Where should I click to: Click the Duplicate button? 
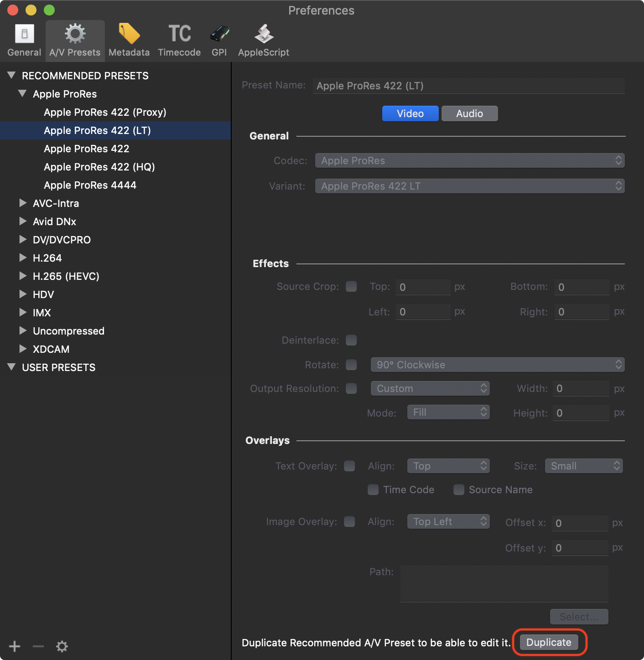549,642
